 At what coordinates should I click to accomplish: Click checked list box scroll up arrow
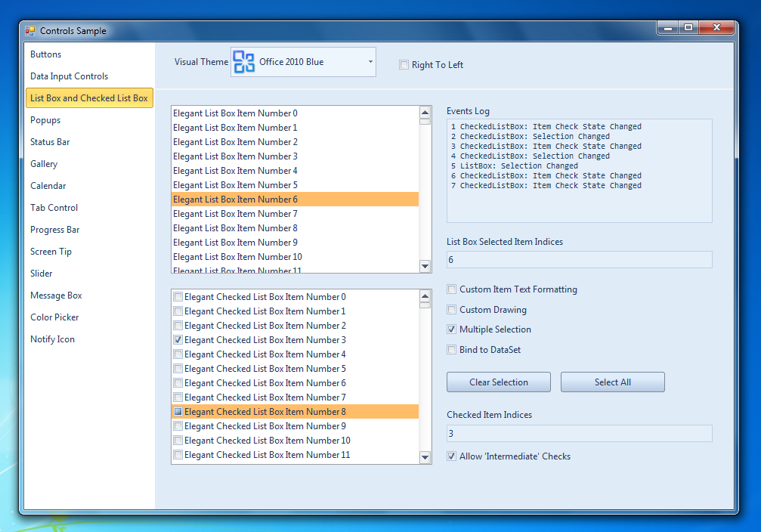click(425, 296)
